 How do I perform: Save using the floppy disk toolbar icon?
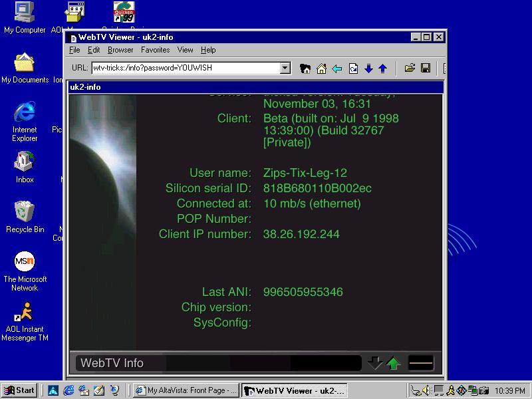[x=426, y=68]
